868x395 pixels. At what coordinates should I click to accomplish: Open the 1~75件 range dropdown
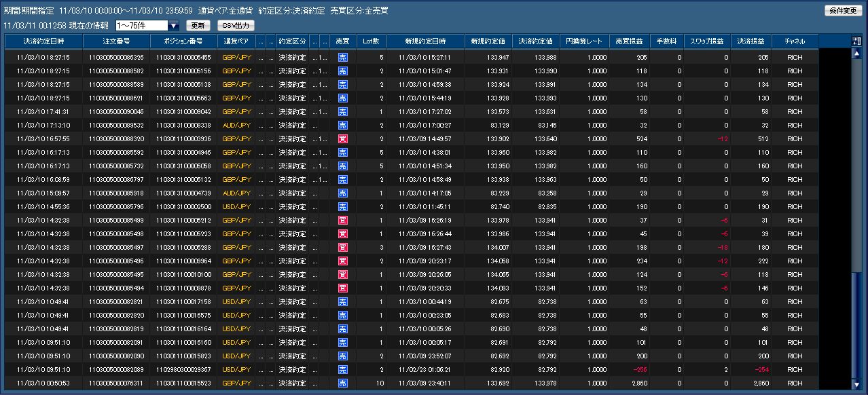[147, 26]
